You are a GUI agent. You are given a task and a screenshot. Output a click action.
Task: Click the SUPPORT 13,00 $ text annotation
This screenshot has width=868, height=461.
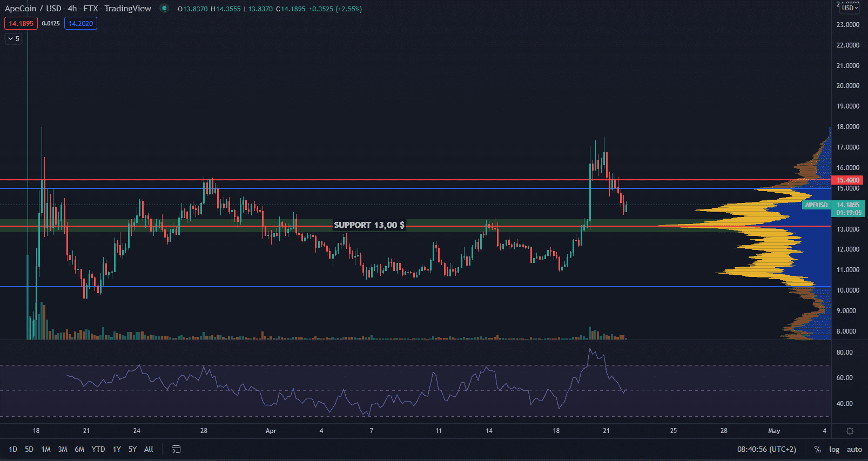pos(369,225)
